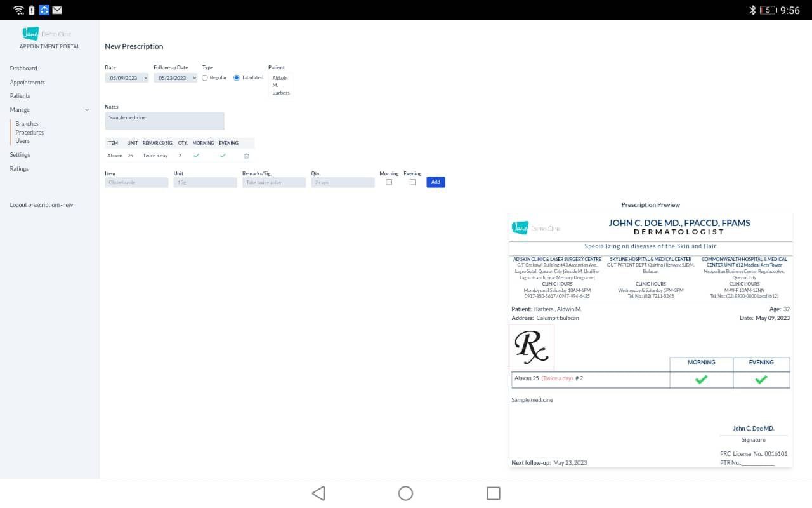Delete the Alaxan row with trash icon

click(246, 156)
